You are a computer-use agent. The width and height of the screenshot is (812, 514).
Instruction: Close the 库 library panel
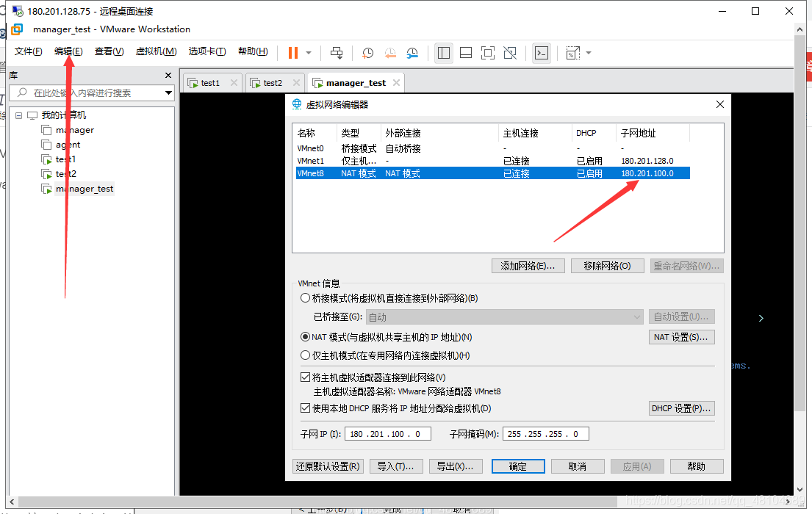coord(168,76)
